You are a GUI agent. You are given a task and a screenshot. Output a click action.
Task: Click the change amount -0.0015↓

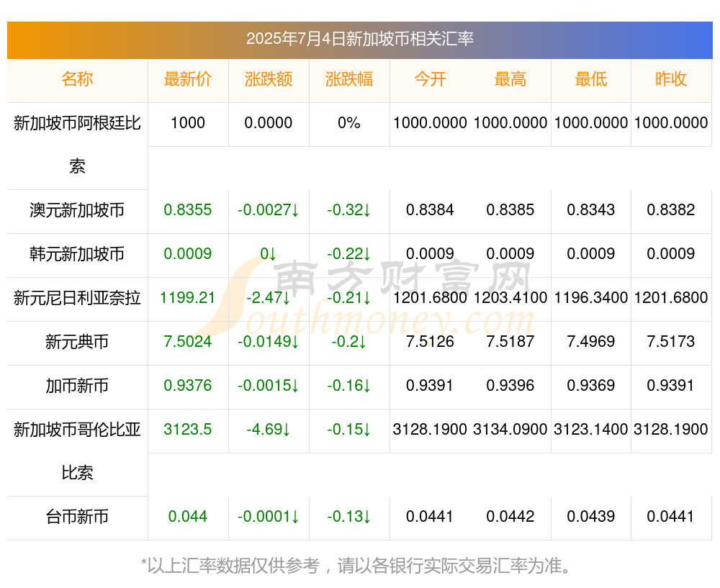tap(268, 386)
